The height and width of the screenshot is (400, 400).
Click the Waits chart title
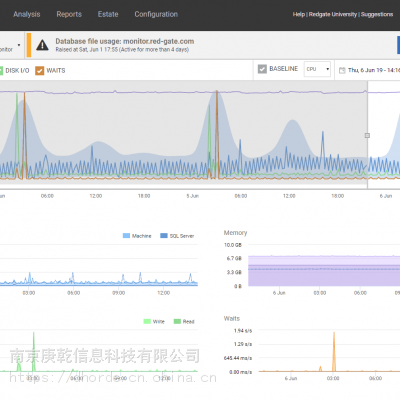tap(232, 318)
